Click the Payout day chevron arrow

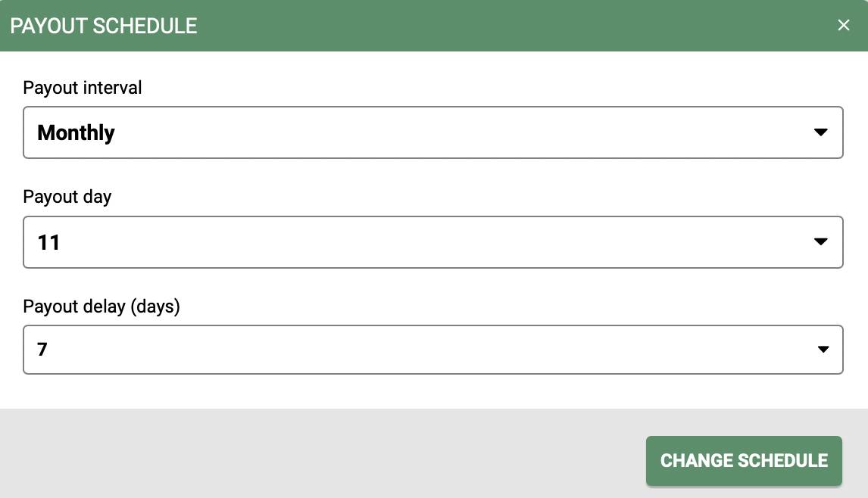[821, 242]
